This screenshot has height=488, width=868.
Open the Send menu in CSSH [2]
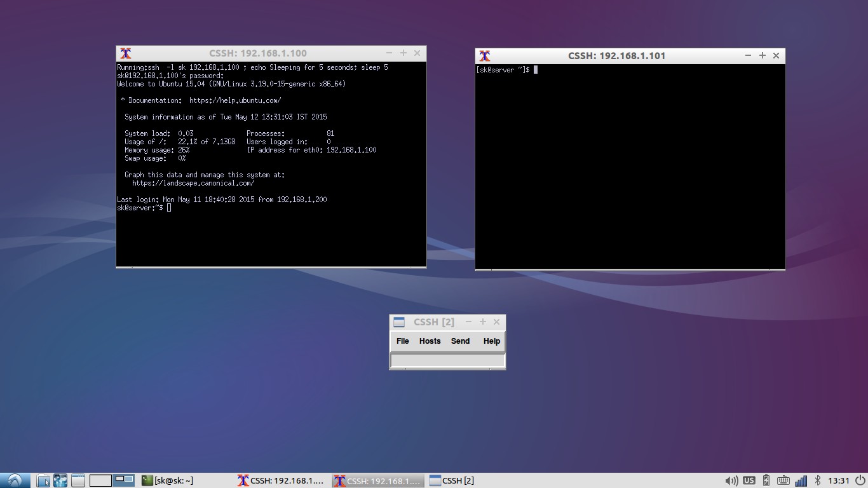pos(461,341)
